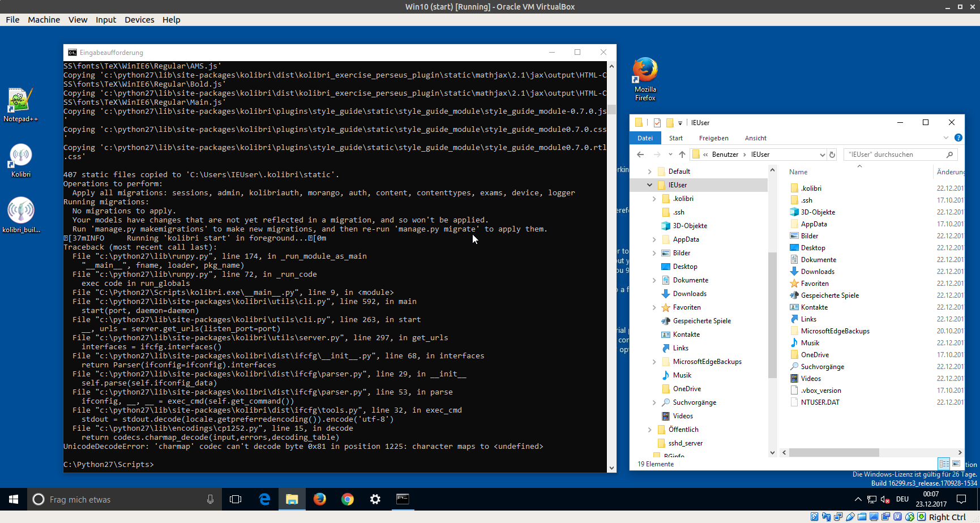980x523 pixels.
Task: Open the address bar history dropdown arrow
Action: pos(823,154)
